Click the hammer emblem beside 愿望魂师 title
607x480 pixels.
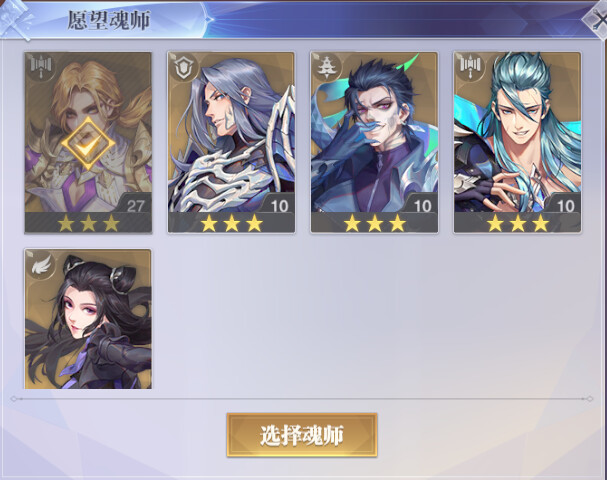point(15,21)
